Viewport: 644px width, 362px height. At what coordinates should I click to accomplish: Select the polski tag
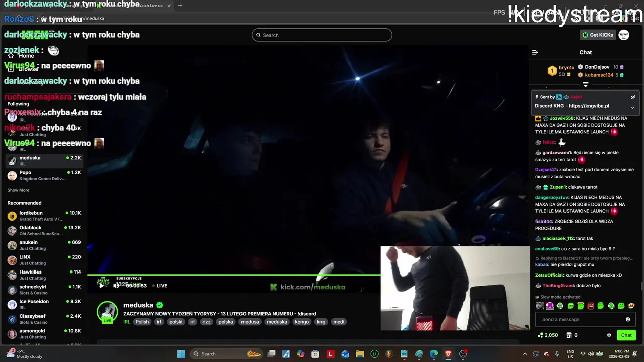176,322
